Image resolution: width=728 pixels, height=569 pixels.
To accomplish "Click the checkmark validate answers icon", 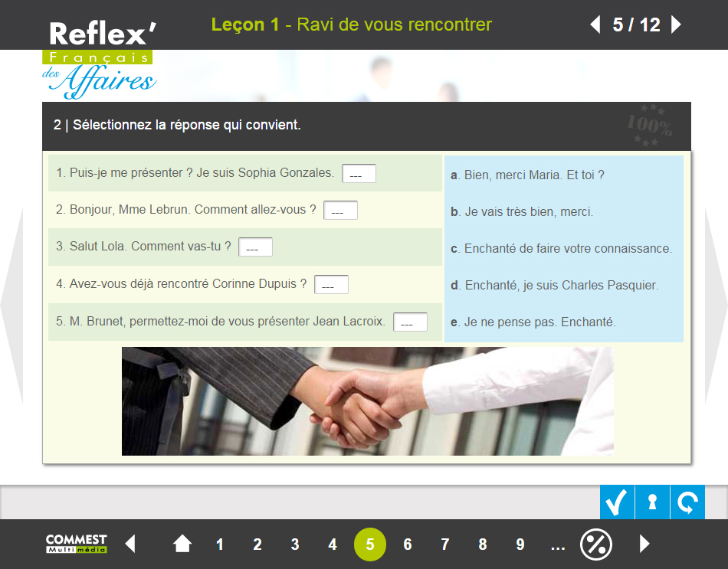I will [x=617, y=502].
